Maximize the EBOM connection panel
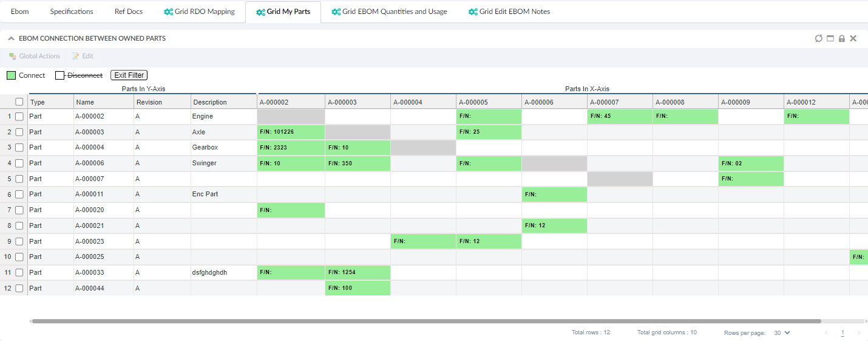The image size is (868, 341). [830, 38]
